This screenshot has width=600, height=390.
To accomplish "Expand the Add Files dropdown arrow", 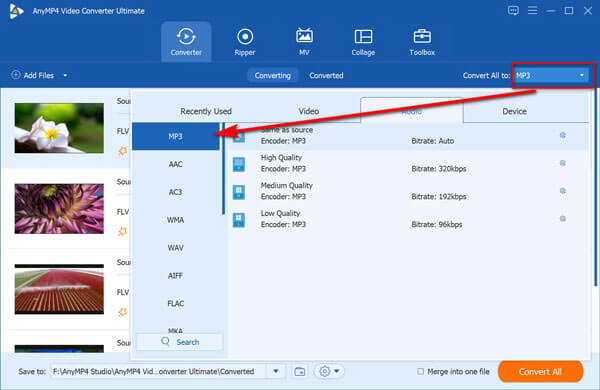I will click(x=65, y=75).
